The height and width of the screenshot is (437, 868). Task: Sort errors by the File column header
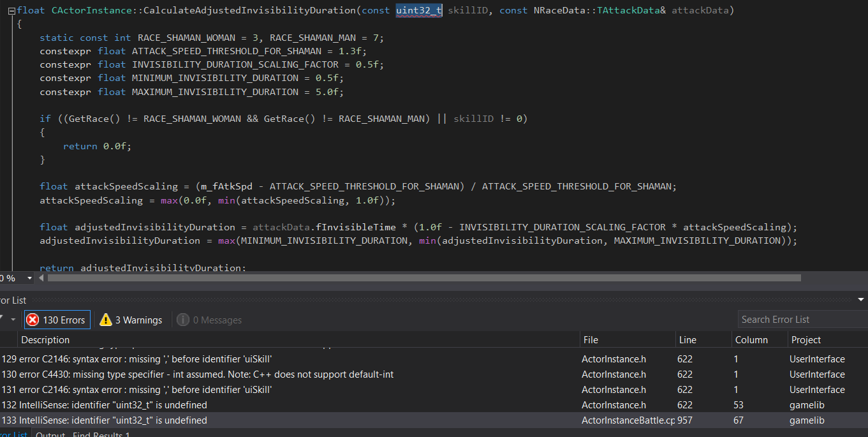[x=591, y=339]
